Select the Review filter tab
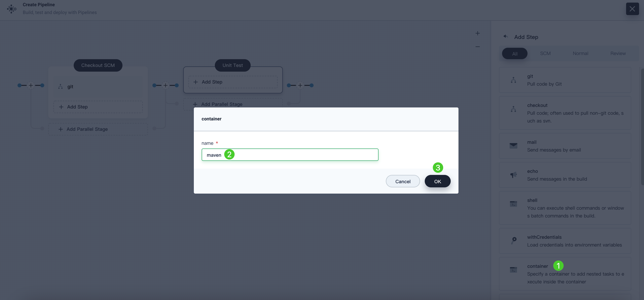Image resolution: width=644 pixels, height=300 pixels. coord(618,53)
